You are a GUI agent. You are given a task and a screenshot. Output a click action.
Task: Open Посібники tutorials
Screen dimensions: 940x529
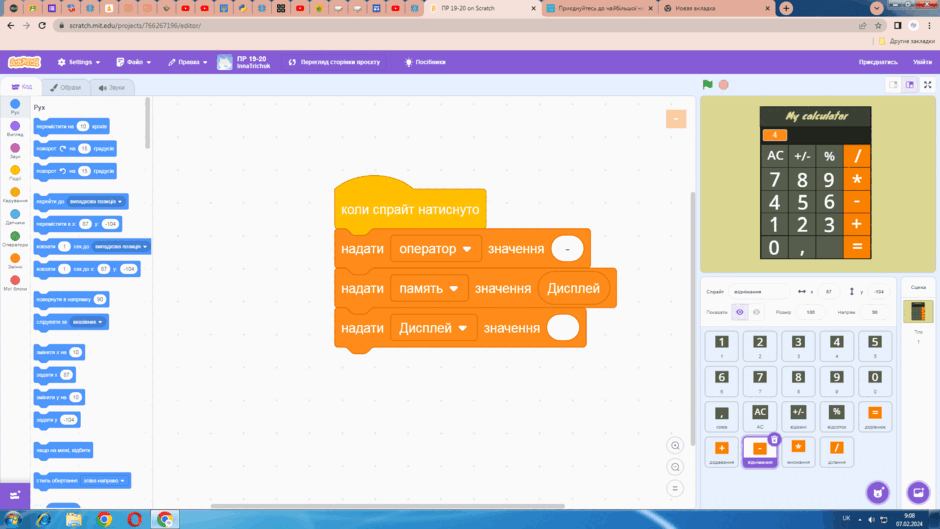(x=425, y=62)
